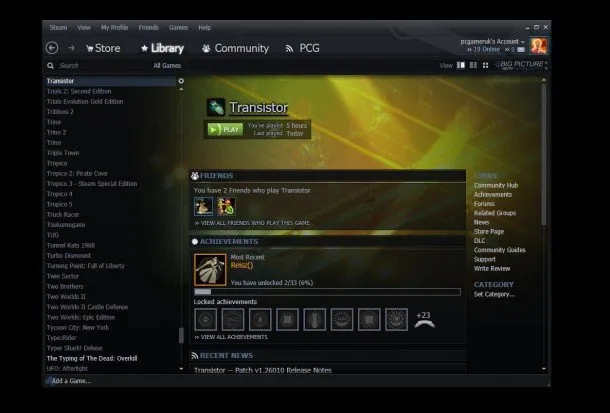This screenshot has height=413, width=610.
Task: Click the first locked achievement icon
Action: [x=205, y=320]
